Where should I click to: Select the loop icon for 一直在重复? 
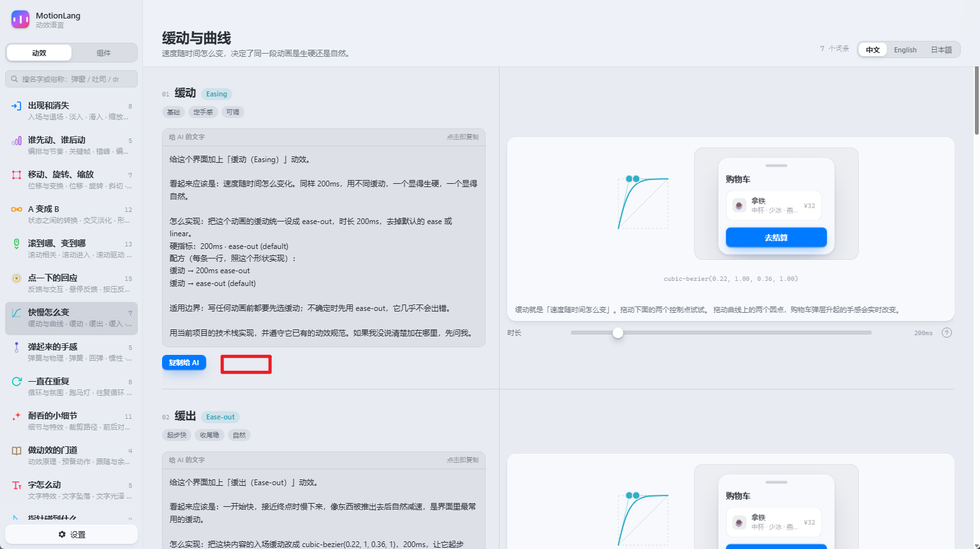(x=17, y=382)
